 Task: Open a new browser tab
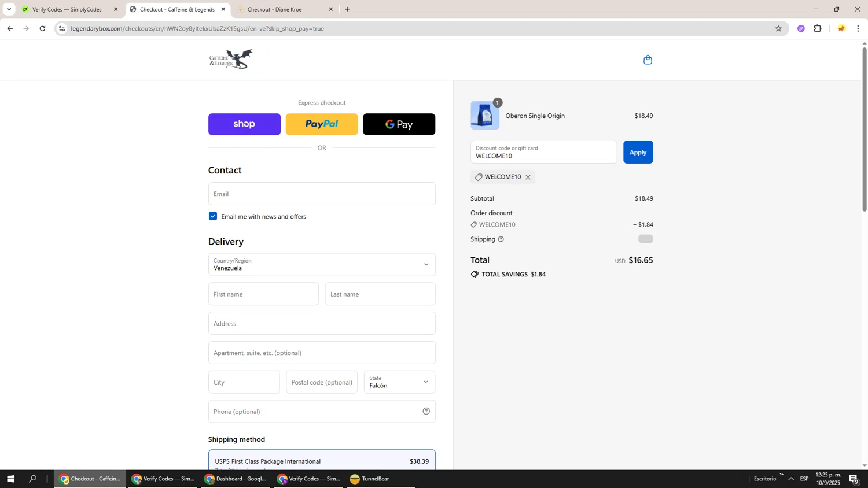tap(347, 9)
